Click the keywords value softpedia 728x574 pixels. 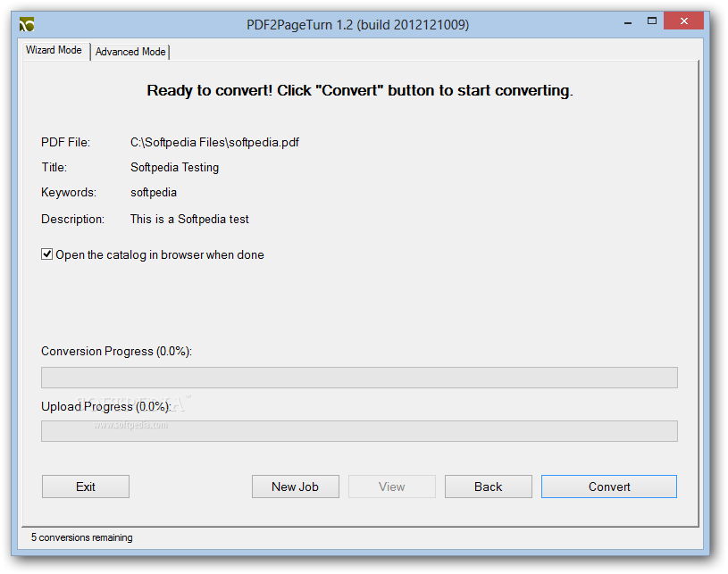(x=154, y=192)
